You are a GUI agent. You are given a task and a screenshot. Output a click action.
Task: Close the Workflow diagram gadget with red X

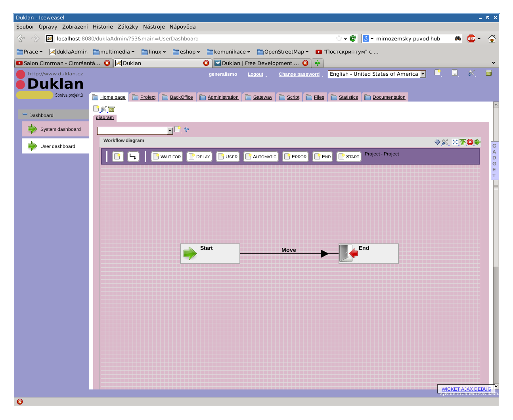click(x=470, y=142)
